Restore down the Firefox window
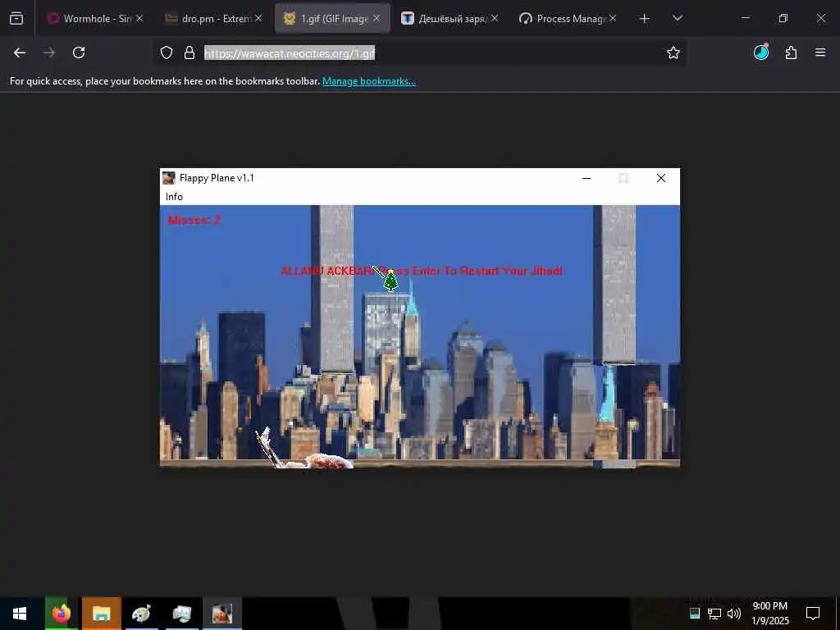 tap(783, 18)
